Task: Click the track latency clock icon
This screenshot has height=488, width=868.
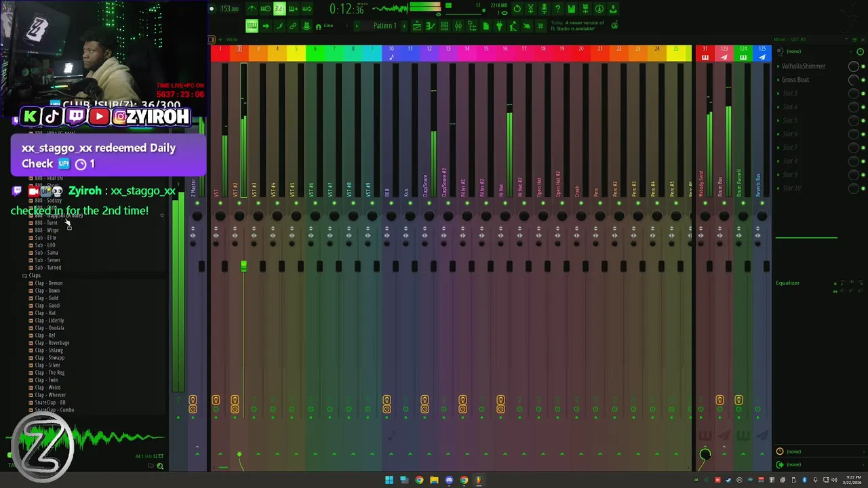Action: 780,451
